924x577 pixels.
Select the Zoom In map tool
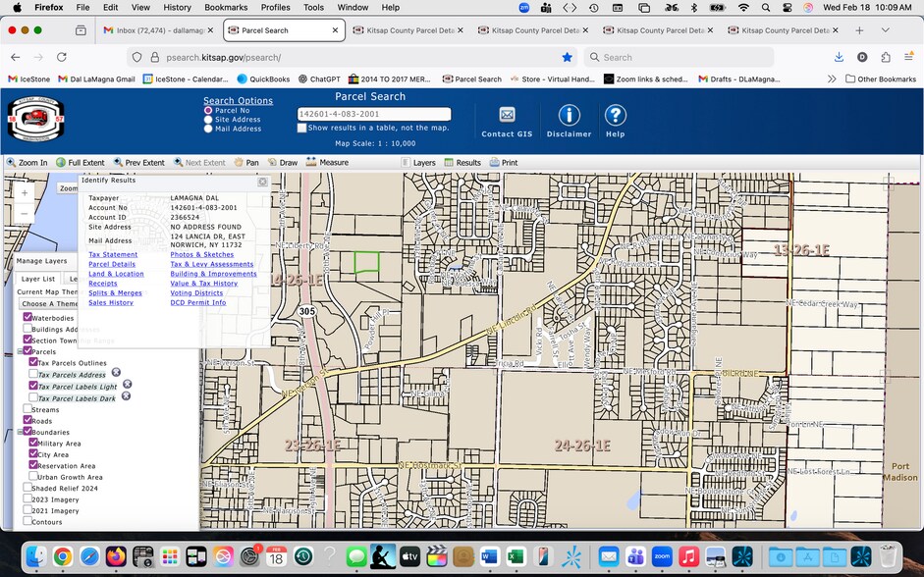coord(27,163)
